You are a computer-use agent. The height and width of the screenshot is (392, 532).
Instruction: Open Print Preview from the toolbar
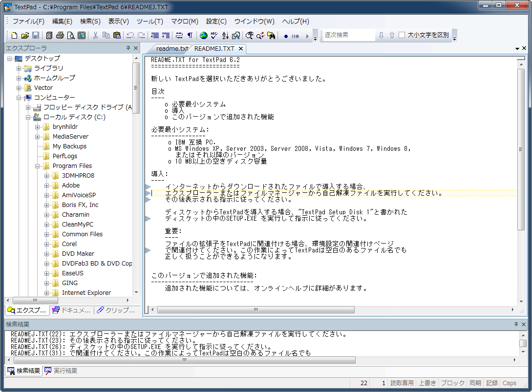(71, 36)
